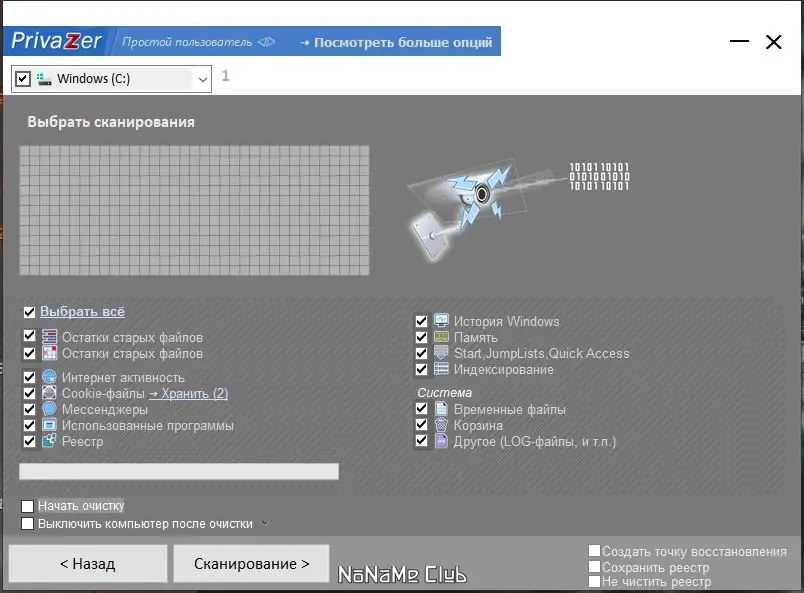Click the Cookie-файлы icon
The width and height of the screenshot is (804, 593).
coord(49,393)
